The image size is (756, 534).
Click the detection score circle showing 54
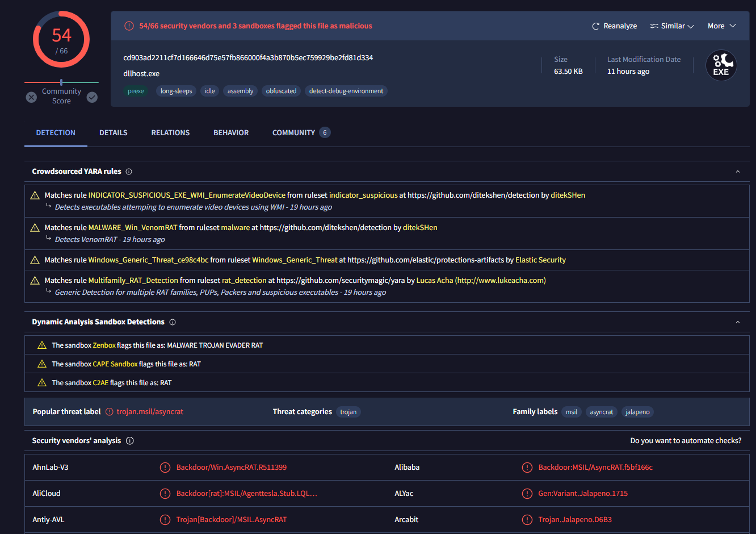(x=61, y=40)
